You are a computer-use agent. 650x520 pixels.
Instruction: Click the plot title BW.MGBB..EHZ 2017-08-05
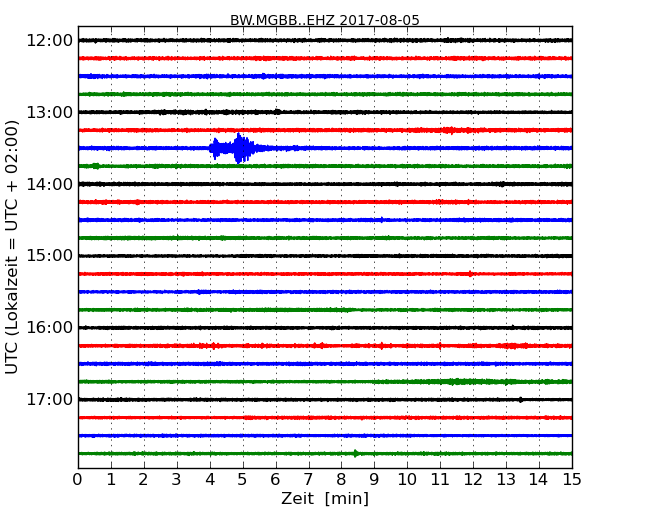pos(325,20)
